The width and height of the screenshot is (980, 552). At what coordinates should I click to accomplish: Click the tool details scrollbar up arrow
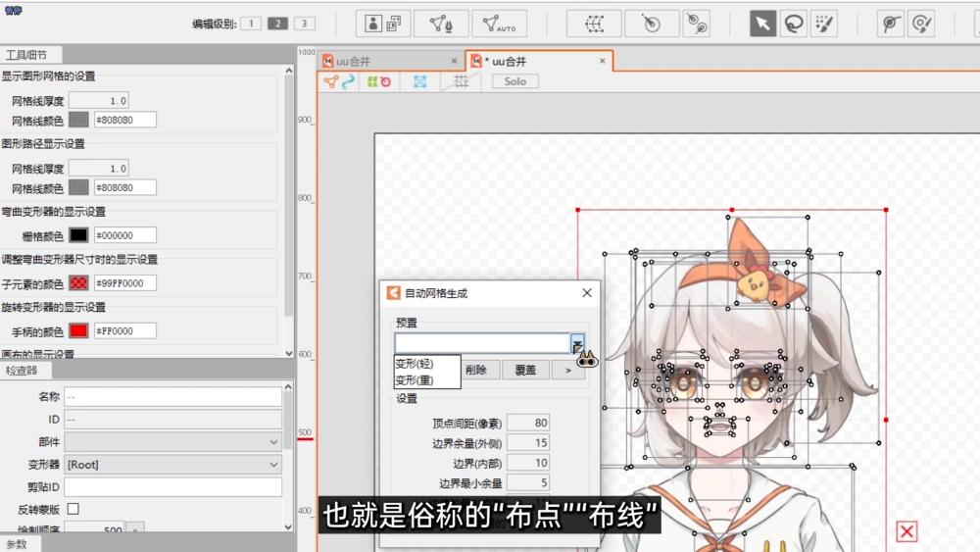[289, 71]
